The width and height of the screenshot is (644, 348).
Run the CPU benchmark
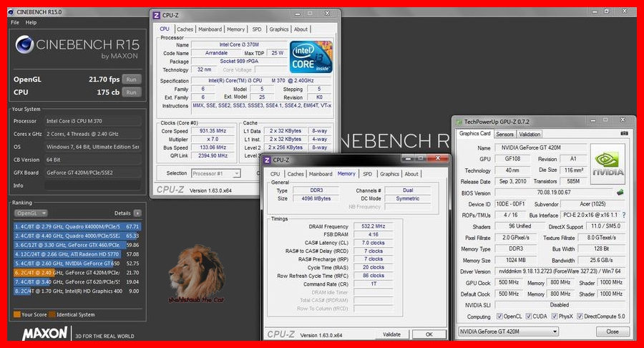(132, 92)
